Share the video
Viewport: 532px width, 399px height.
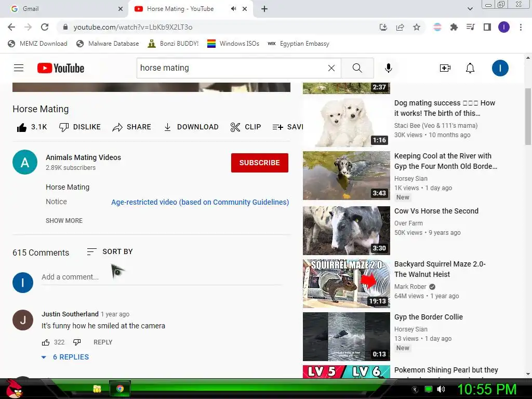coord(131,127)
